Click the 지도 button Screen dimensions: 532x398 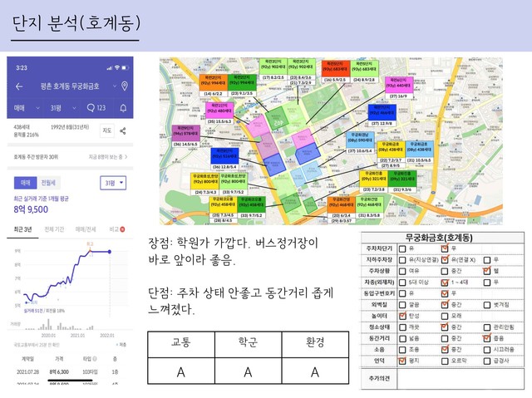pyautogui.click(x=107, y=130)
